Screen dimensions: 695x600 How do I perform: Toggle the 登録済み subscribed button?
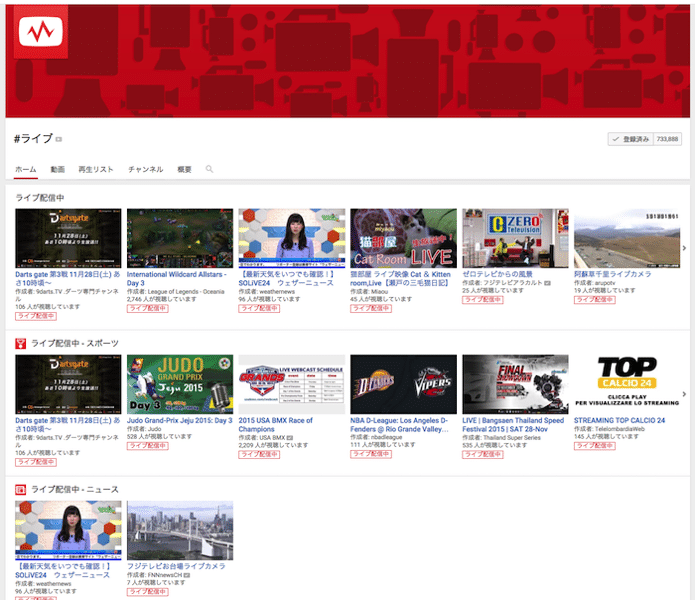click(x=630, y=139)
